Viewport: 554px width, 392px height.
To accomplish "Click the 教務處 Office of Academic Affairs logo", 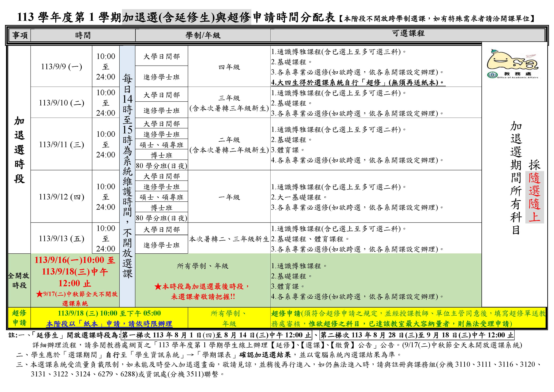I will click(513, 64).
